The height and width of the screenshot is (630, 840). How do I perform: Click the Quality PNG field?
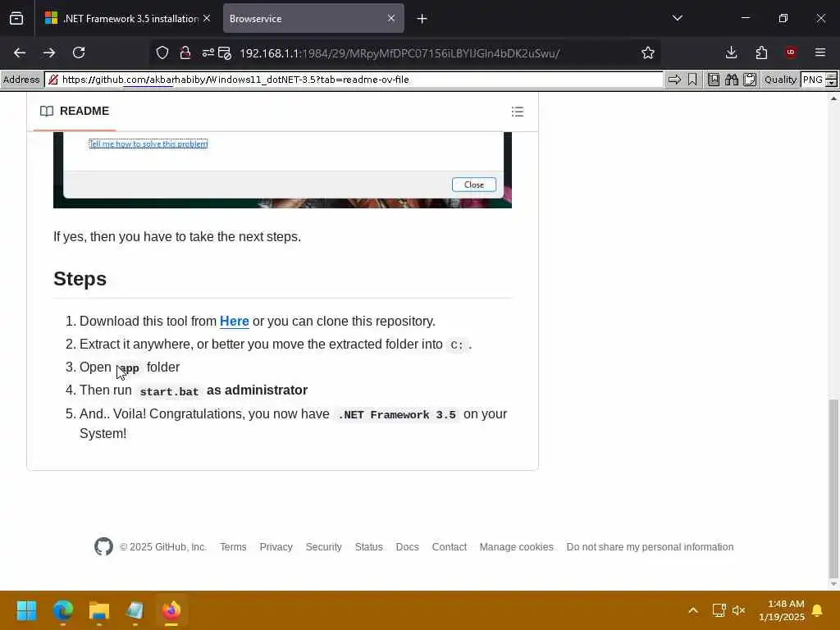(813, 80)
